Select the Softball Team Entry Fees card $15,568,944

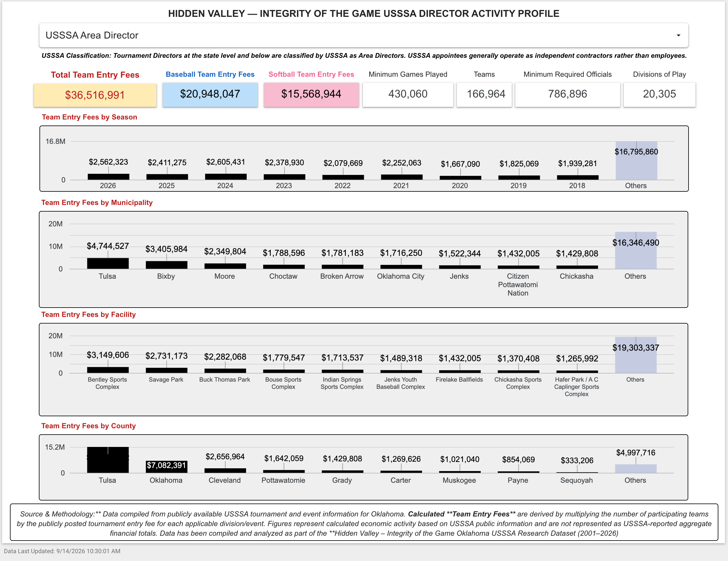tap(311, 94)
